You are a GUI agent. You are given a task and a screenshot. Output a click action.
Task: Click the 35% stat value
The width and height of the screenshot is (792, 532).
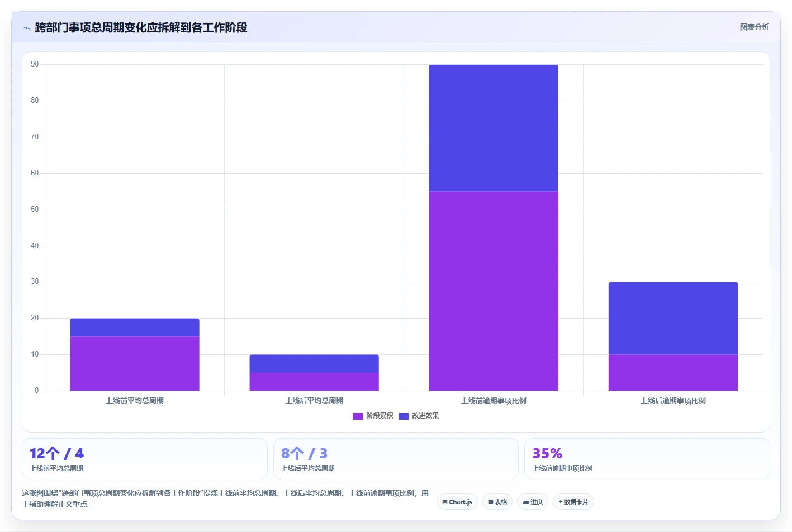547,453
